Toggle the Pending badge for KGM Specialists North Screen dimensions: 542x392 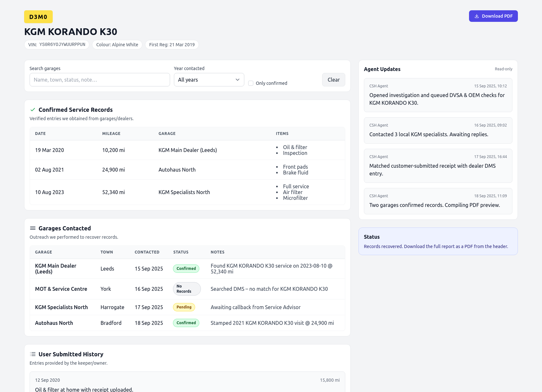pos(184,307)
